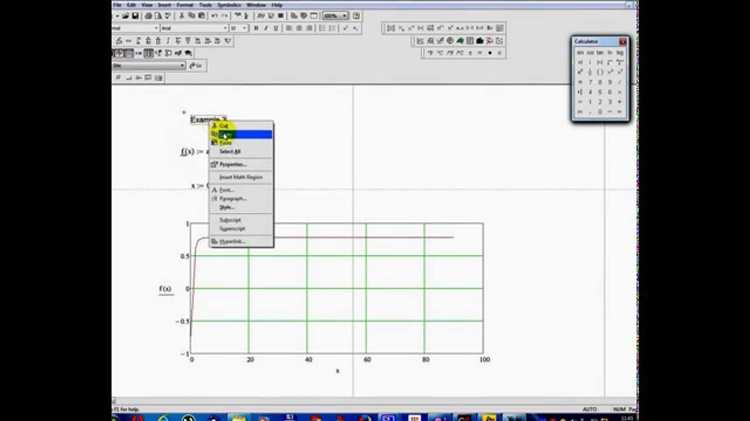Screen dimensions: 750x421
Task: Choose the highlighted Copy context menu entry
Action: point(242,134)
